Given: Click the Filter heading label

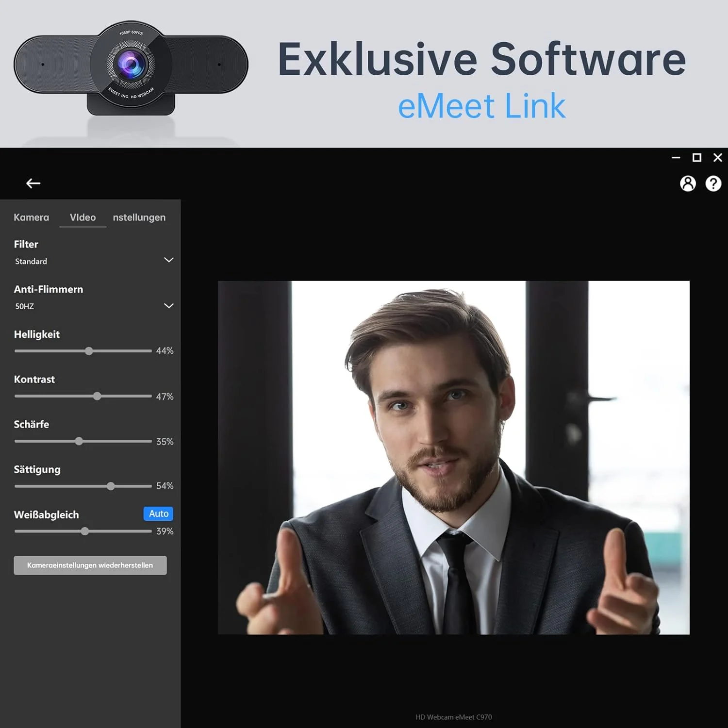Looking at the screenshot, I should [26, 244].
